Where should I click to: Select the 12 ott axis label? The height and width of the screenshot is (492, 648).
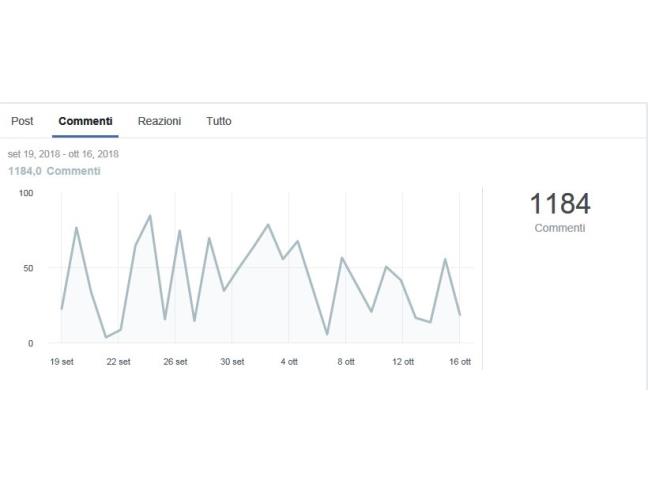pos(403,362)
